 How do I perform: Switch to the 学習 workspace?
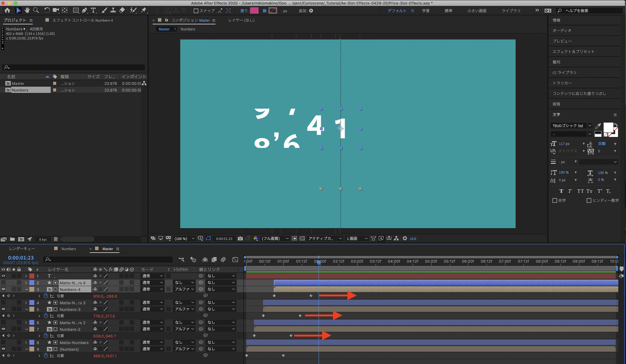coord(426,11)
